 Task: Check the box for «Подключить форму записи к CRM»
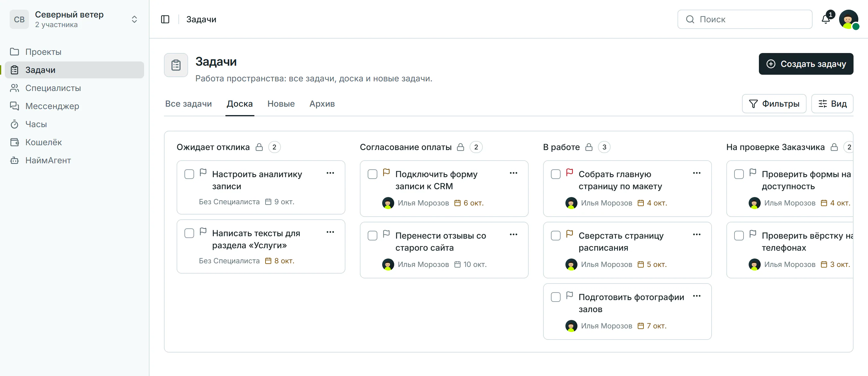(x=372, y=174)
